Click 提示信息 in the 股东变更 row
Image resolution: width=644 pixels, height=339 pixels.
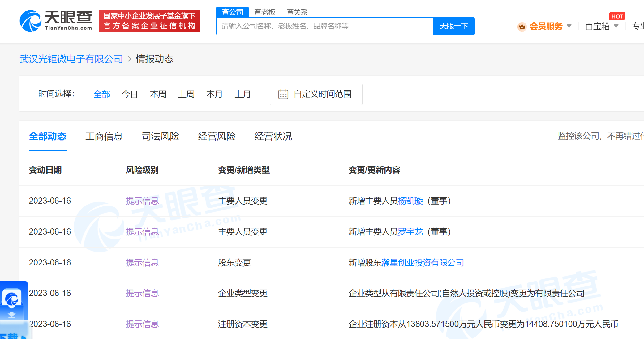click(142, 263)
